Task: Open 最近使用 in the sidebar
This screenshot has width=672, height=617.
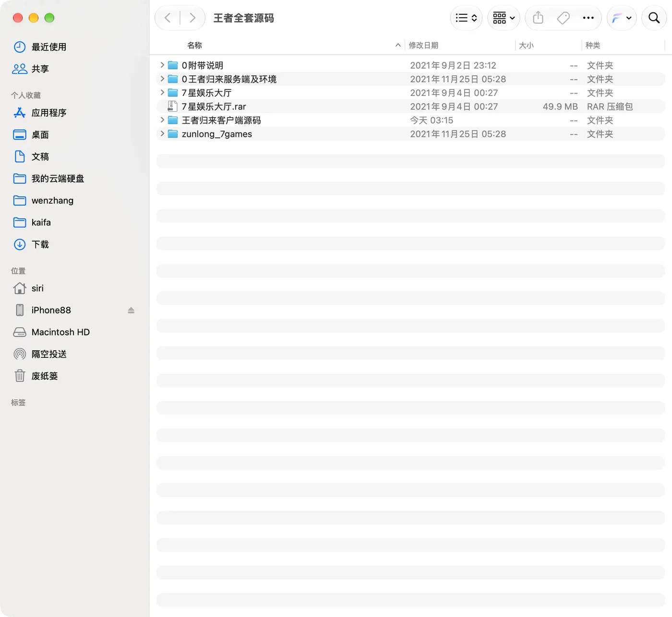Action: [49, 47]
